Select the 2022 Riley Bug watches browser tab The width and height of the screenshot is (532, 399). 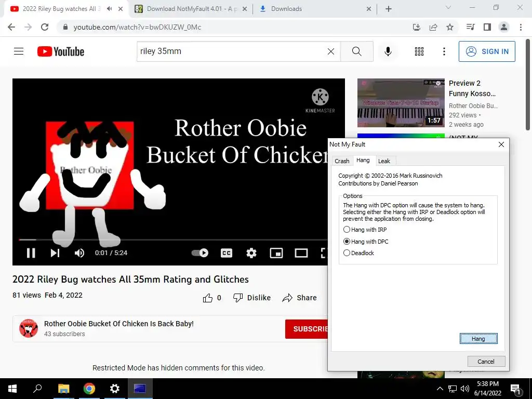[x=61, y=9]
